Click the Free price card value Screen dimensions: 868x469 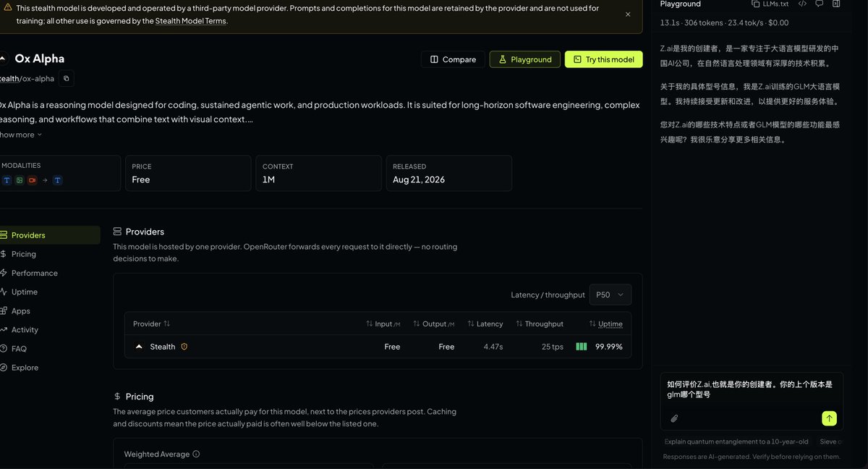141,179
